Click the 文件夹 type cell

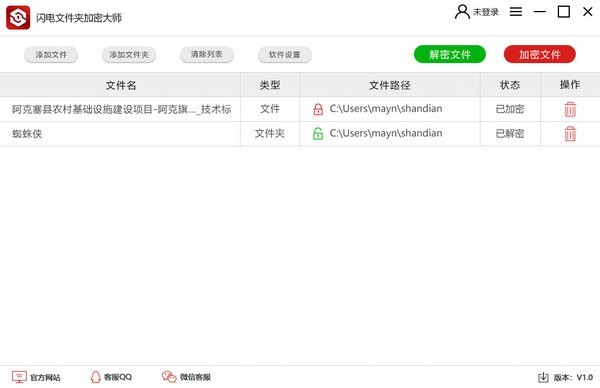tap(270, 134)
